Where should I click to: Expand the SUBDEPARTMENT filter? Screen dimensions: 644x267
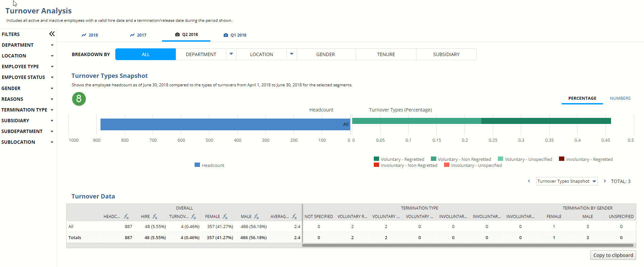tap(52, 131)
